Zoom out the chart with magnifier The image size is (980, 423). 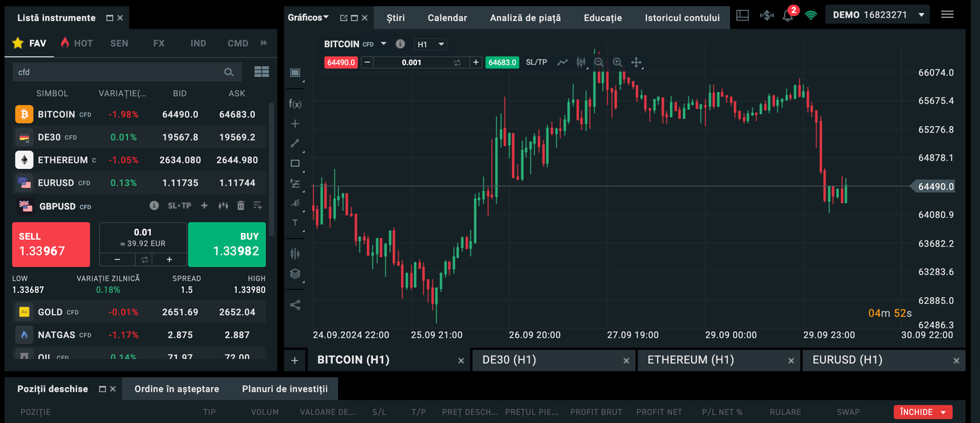point(599,62)
